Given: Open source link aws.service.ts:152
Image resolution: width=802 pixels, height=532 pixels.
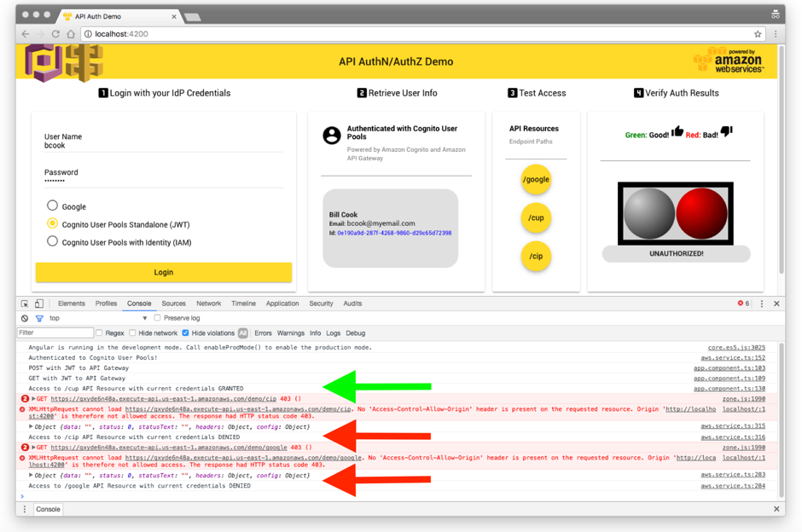Looking at the screenshot, I should click(733, 358).
